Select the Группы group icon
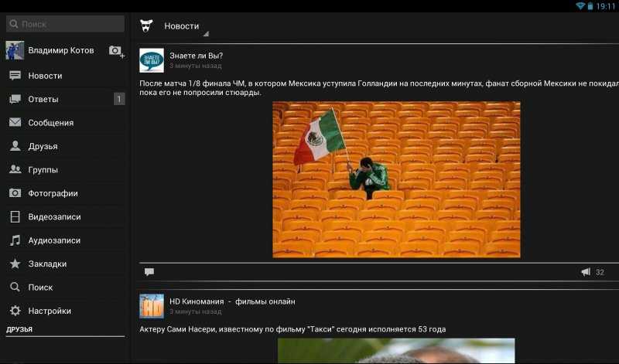 15,169
